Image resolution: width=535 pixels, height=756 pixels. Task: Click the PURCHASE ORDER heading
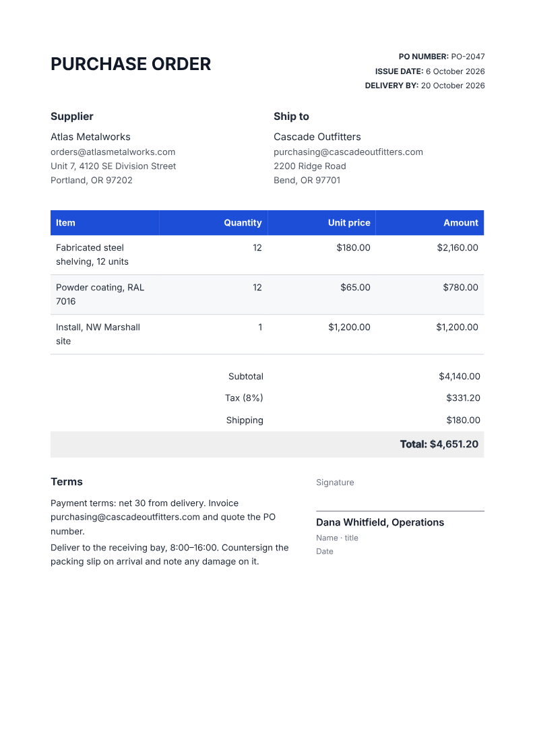point(131,64)
